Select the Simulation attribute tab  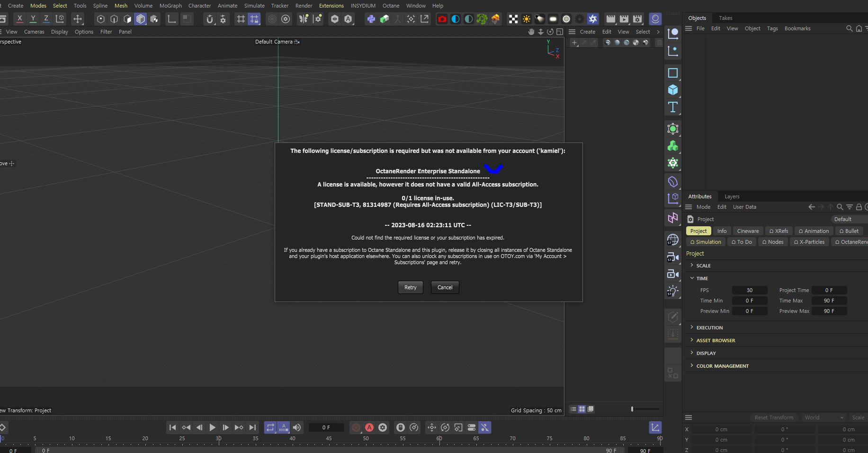(x=705, y=242)
